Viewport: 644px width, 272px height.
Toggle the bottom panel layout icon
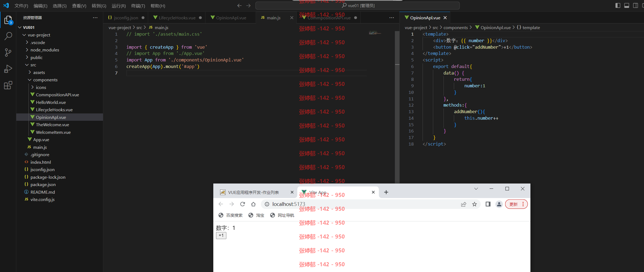point(627,5)
